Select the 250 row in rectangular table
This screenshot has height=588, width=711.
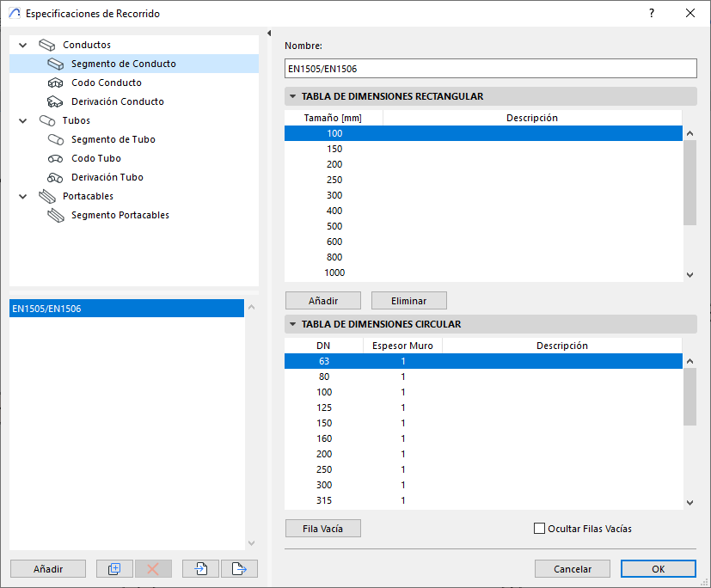pyautogui.click(x=334, y=180)
